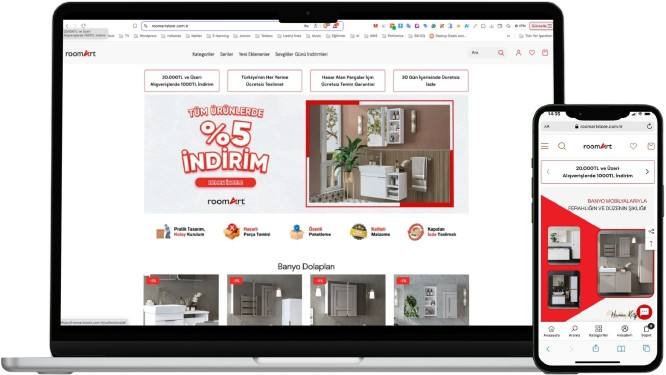Screen dimensions: 666x375
Task: Click the laptop site's search magnifier icon
Action: click(x=501, y=53)
